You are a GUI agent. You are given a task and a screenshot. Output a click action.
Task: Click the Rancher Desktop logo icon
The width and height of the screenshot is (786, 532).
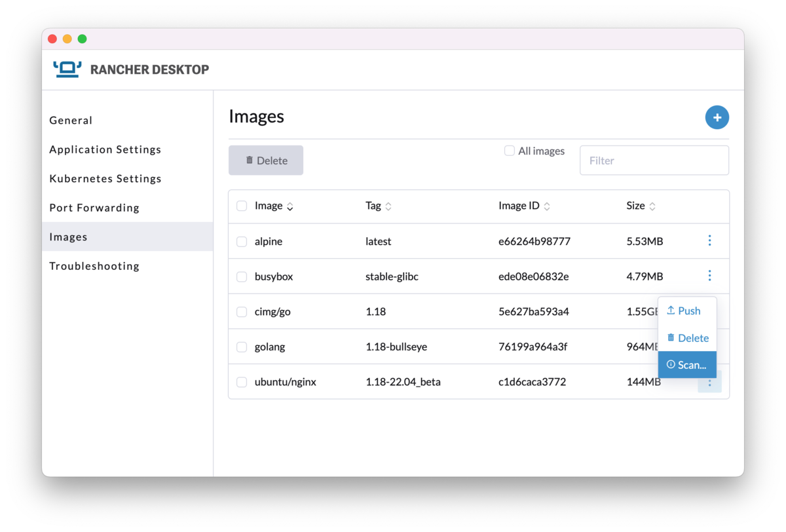point(67,69)
